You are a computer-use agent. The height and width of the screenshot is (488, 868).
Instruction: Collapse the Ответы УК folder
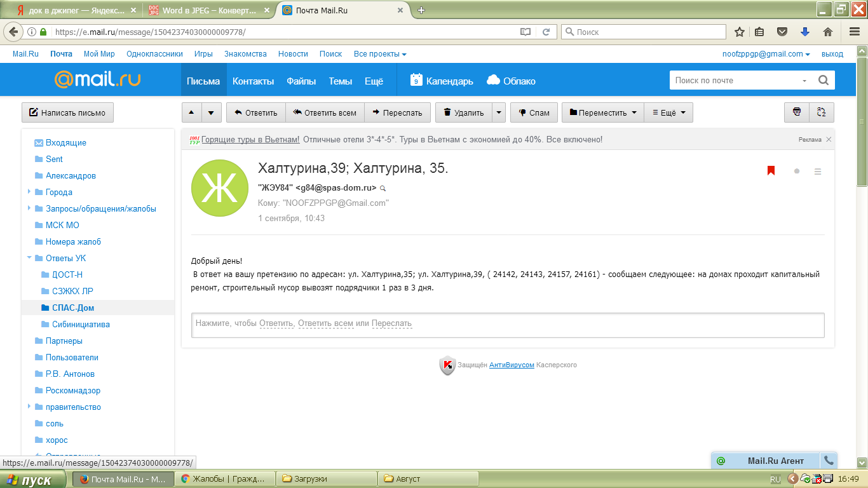pos(29,258)
